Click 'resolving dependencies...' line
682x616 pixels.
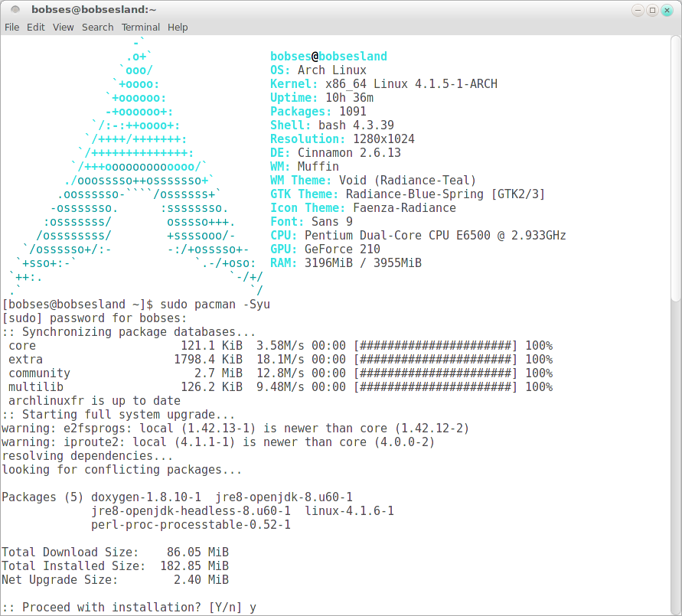(x=87, y=456)
